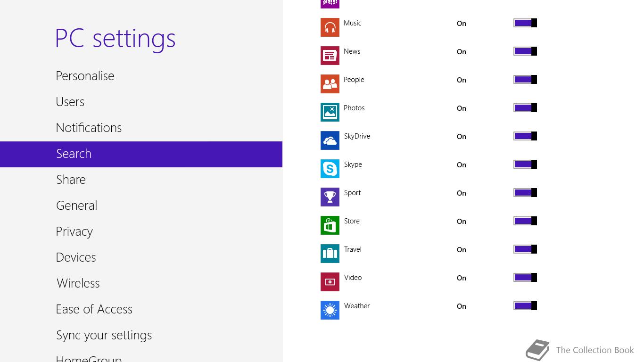This screenshot has width=644, height=362.
Task: Click the Music app headphones icon
Action: tap(330, 27)
